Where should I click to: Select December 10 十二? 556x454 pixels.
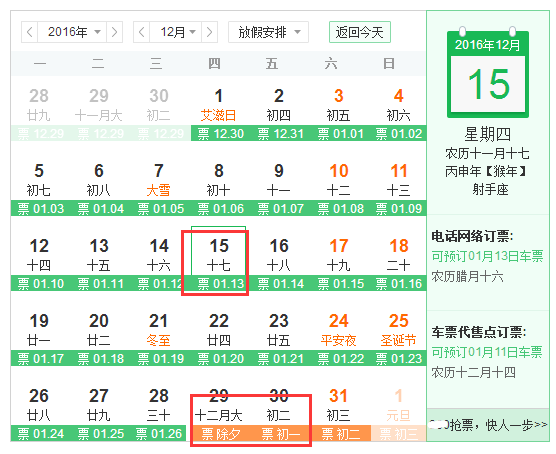click(x=338, y=180)
